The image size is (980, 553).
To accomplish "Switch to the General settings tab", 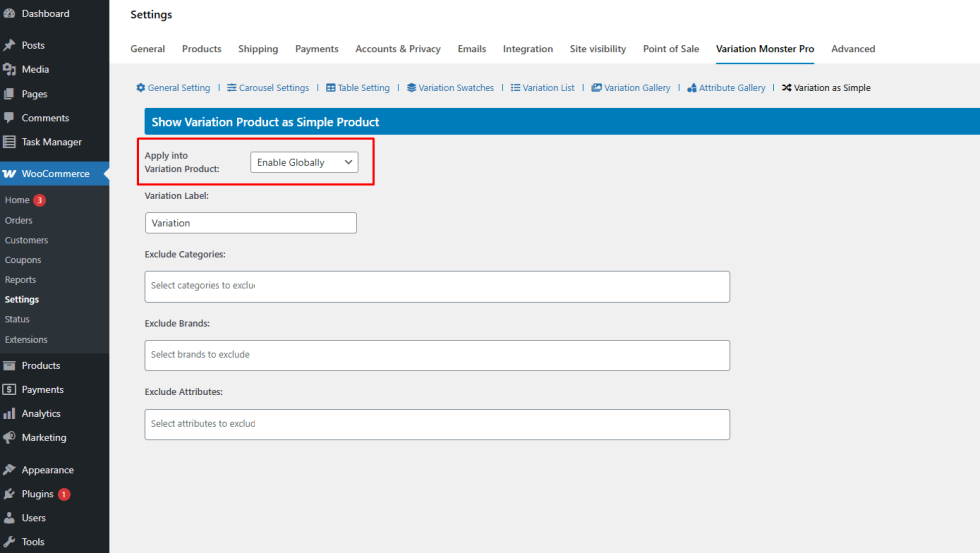I will (148, 49).
